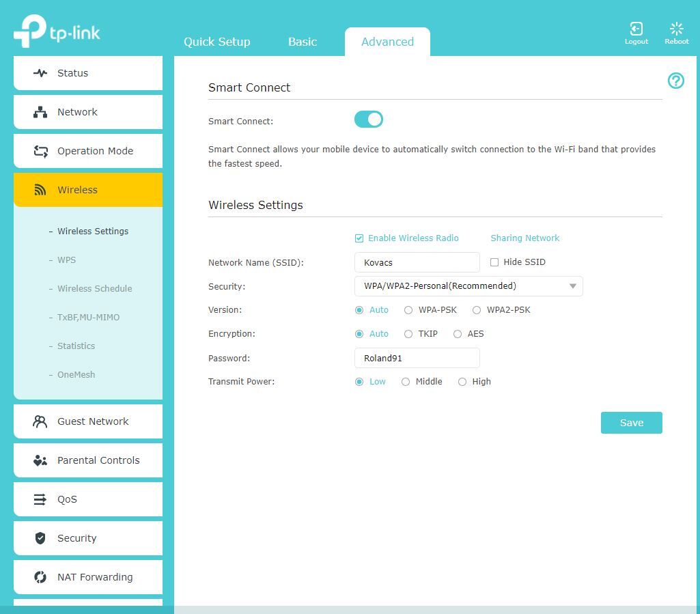Collapse the Wireless menu label

click(77, 190)
